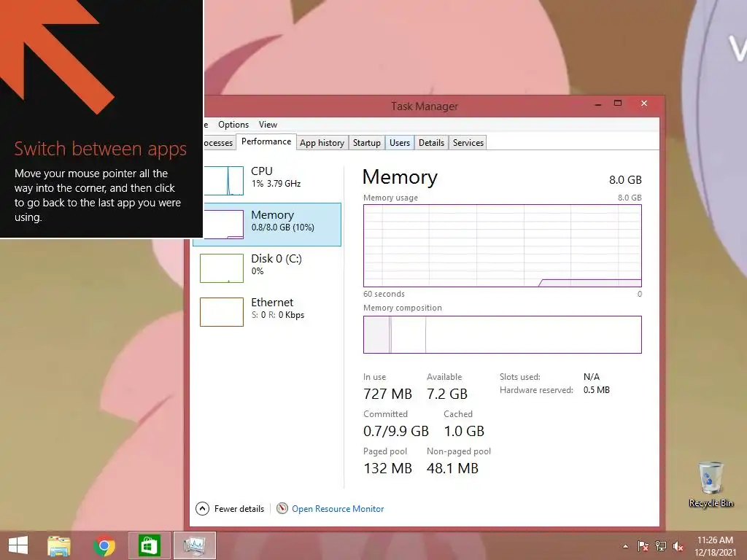Collapse Task Manager with Fewer details arrow
The height and width of the screenshot is (560, 747).
[202, 508]
